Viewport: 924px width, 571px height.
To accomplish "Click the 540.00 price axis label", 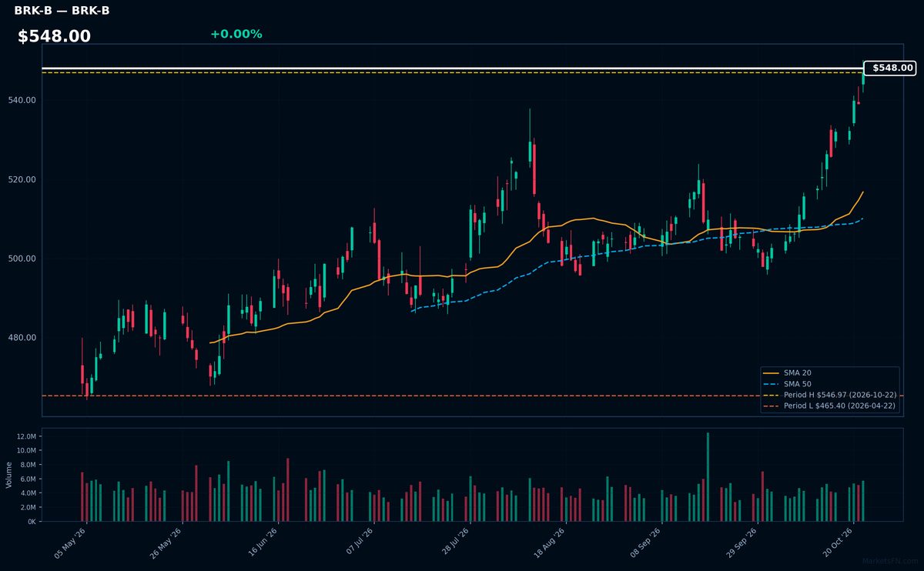I will point(23,100).
